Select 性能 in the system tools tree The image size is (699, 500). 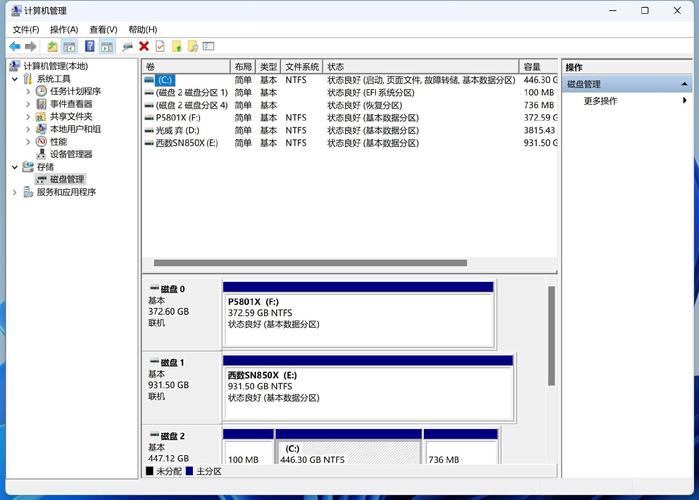(58, 142)
